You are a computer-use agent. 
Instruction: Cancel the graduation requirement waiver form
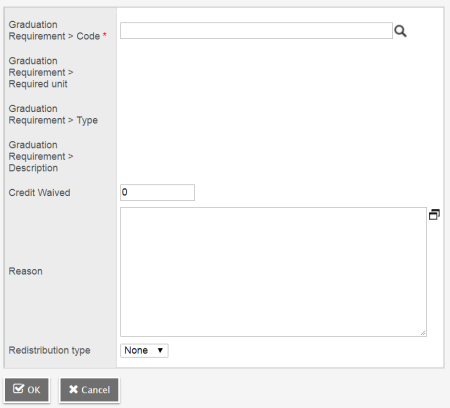(89, 389)
